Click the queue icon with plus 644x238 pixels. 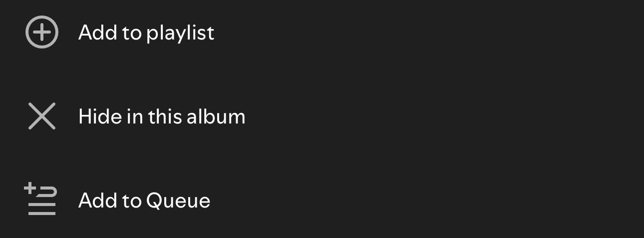point(41,199)
